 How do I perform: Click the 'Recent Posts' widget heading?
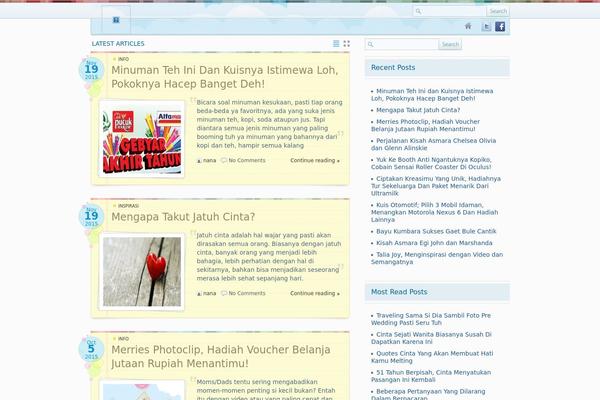393,67
